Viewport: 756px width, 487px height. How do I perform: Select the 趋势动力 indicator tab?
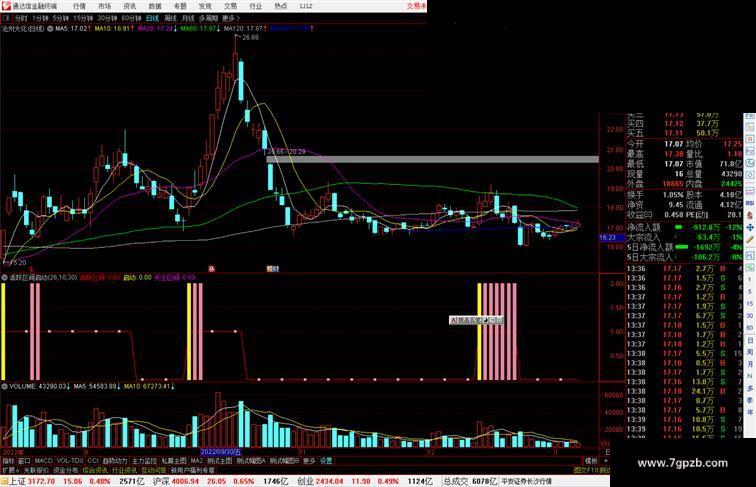click(x=115, y=461)
